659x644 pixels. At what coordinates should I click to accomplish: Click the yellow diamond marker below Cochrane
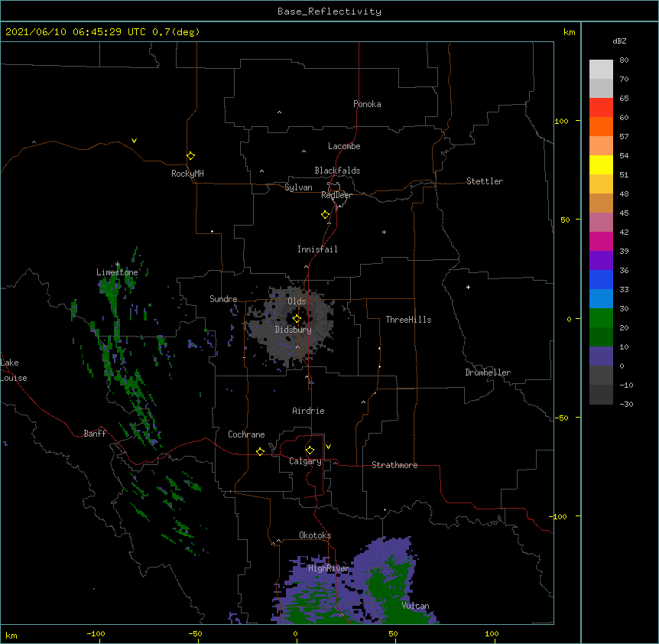point(260,451)
